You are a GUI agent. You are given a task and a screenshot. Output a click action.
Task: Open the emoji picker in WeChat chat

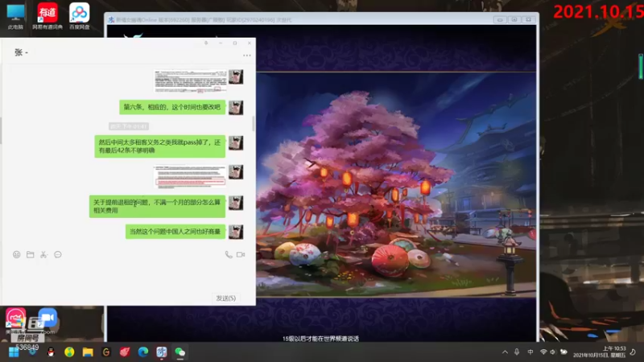point(16,254)
